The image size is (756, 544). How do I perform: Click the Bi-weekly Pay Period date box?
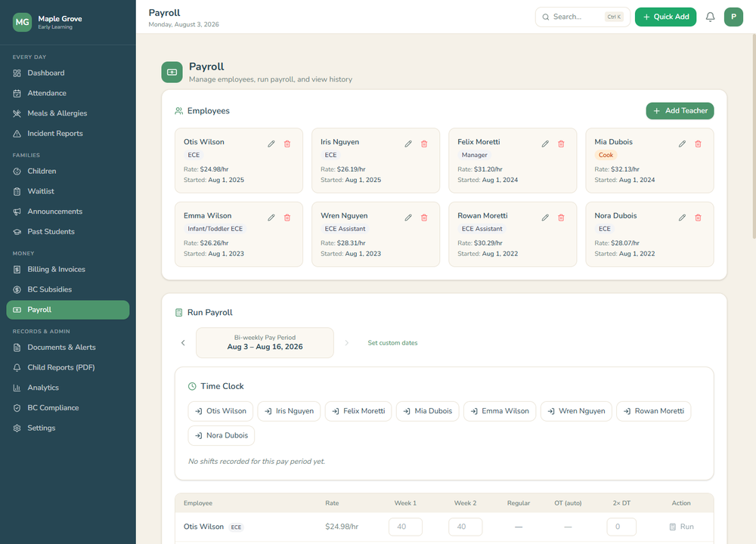coord(265,343)
